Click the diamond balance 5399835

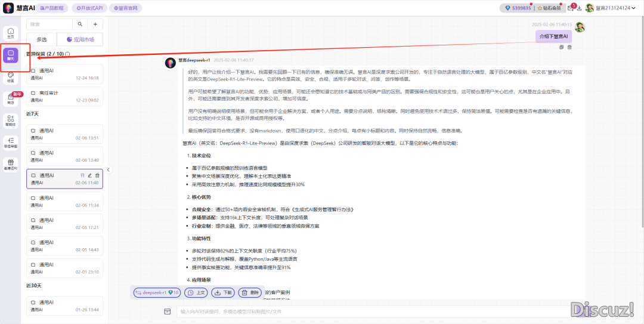(x=518, y=8)
